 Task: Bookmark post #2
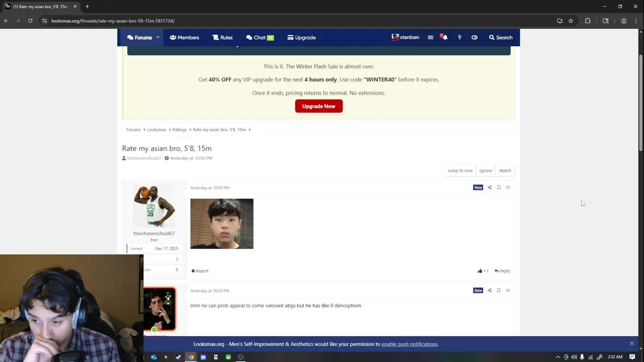[x=499, y=291]
